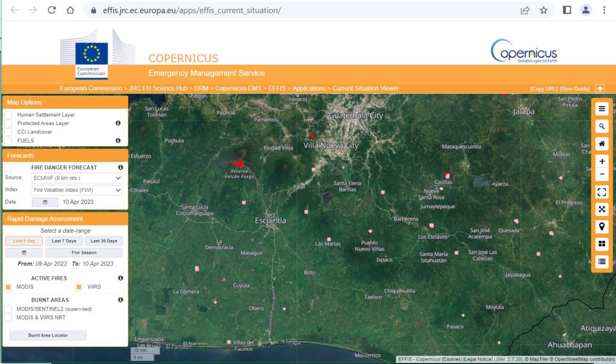
Task: Open the Source ECMWF dropdown
Action: pyautogui.click(x=76, y=178)
